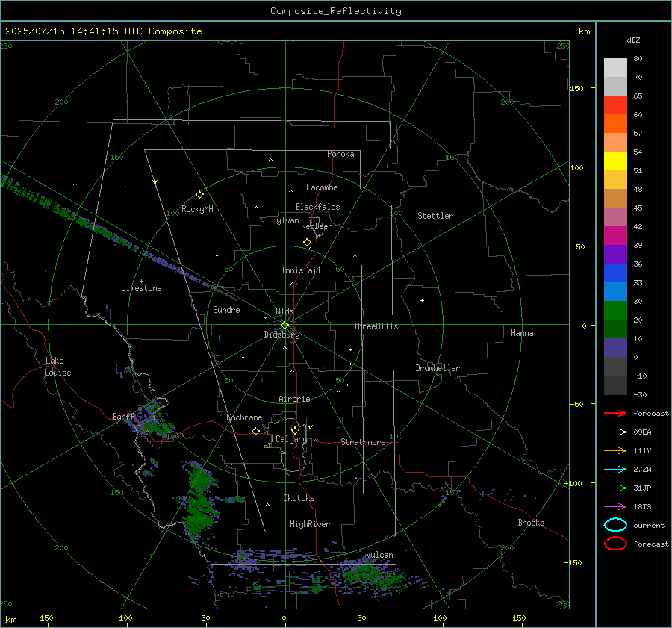Click the cyan 'current' ellipse legend icon
The height and width of the screenshot is (628, 672).
[x=615, y=525]
